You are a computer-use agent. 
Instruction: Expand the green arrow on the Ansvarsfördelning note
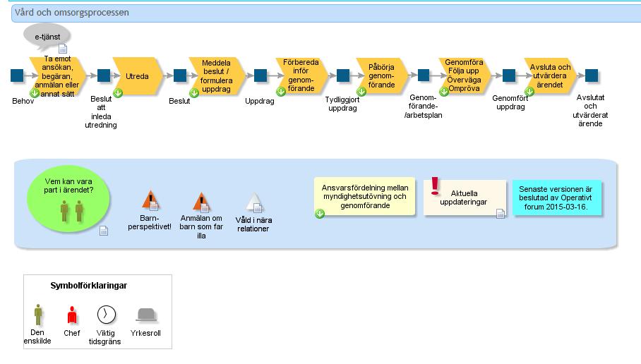click(319, 213)
